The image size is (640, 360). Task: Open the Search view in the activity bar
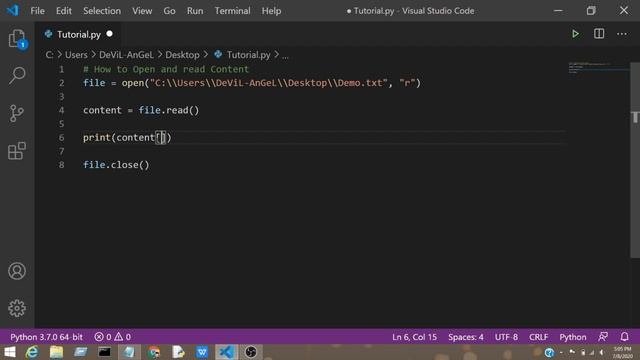(17, 76)
